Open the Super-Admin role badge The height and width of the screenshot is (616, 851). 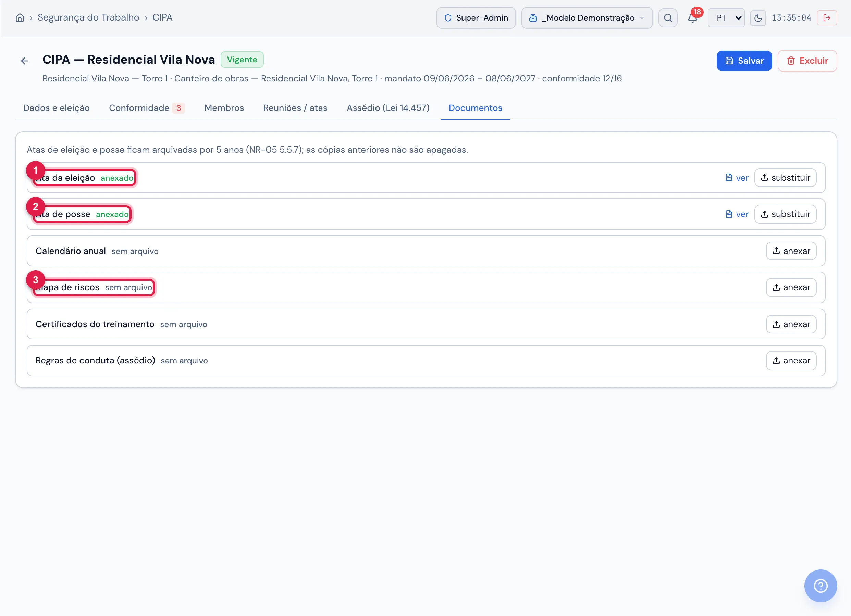coord(476,17)
